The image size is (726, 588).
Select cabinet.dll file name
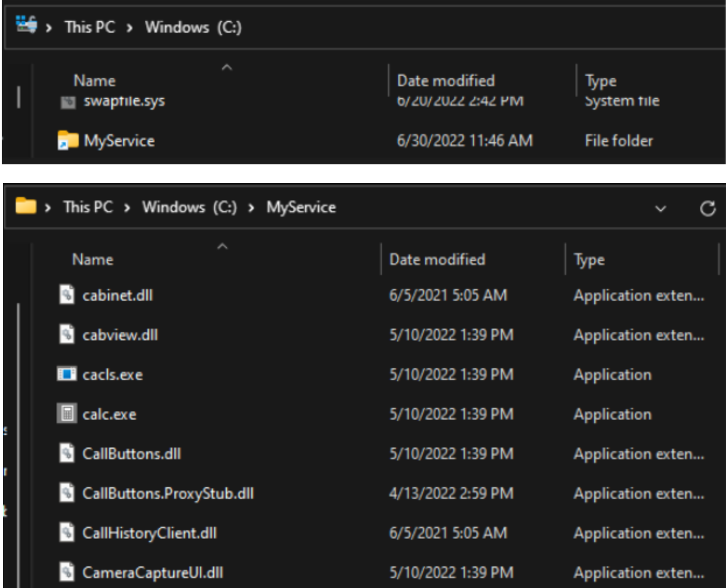pyautogui.click(x=117, y=295)
